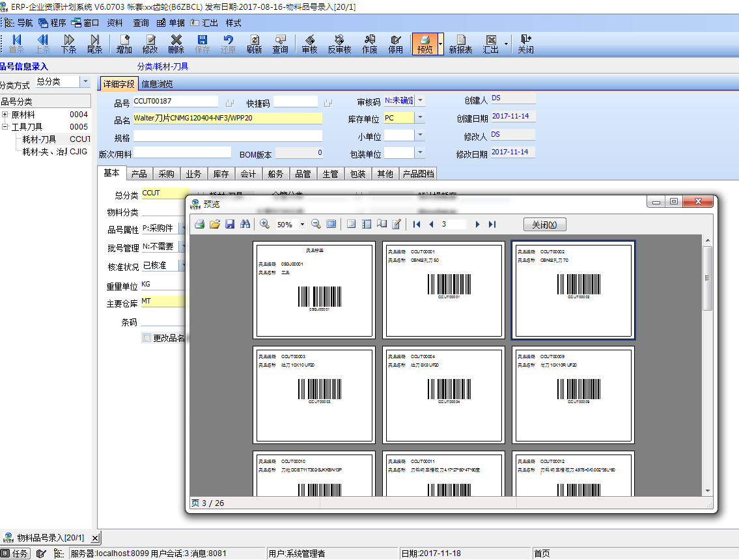
Task: Open the 窗口 menu
Action: [x=85, y=23]
